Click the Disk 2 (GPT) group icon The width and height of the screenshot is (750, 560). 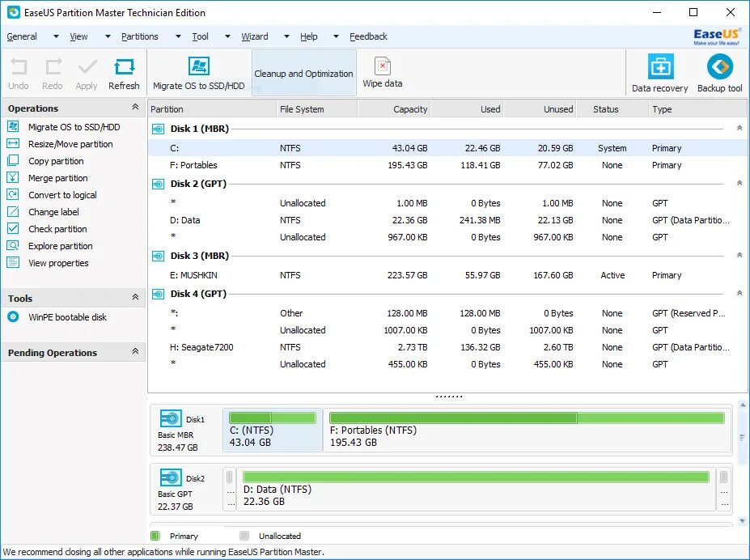(x=158, y=185)
